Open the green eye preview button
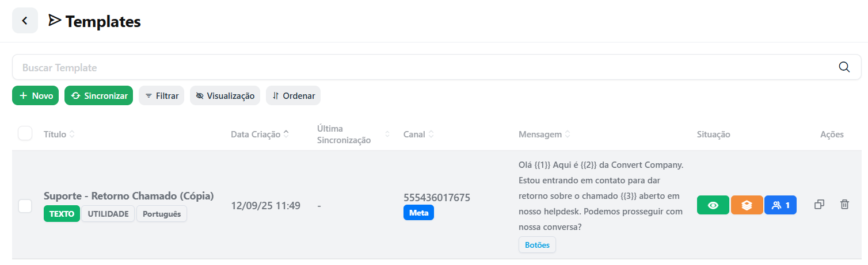 coord(713,205)
